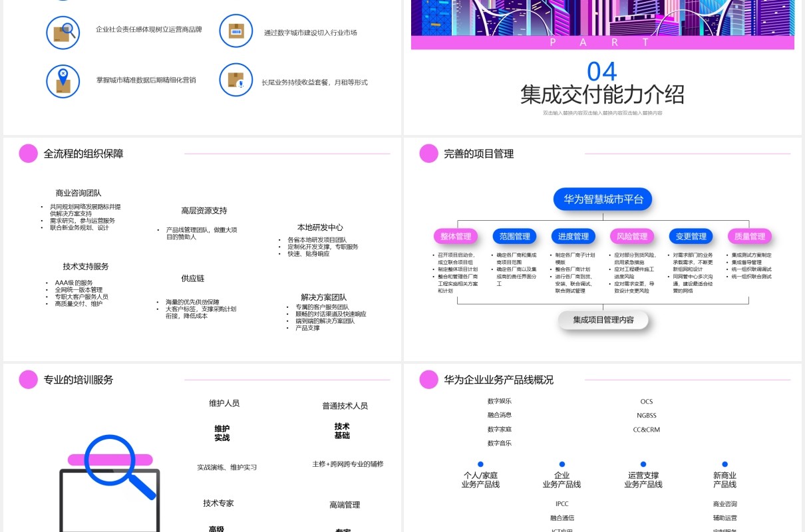Screen dimensions: 805x532
Task: Click the bold text 技术基础
Action: (x=342, y=431)
